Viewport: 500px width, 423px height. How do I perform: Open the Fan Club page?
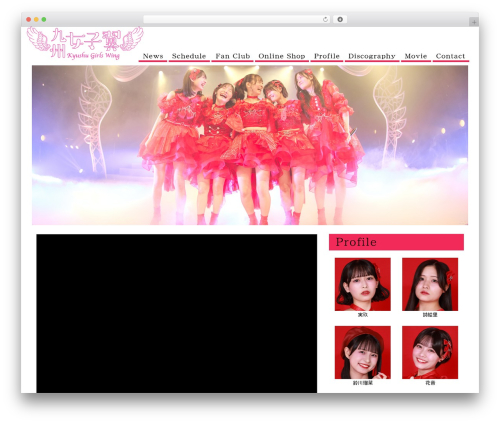(233, 56)
